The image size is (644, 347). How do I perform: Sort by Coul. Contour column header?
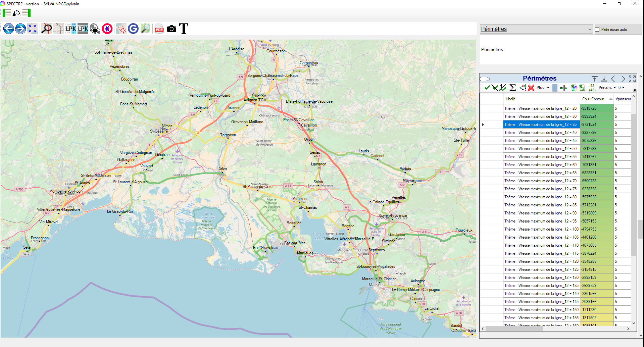(593, 99)
